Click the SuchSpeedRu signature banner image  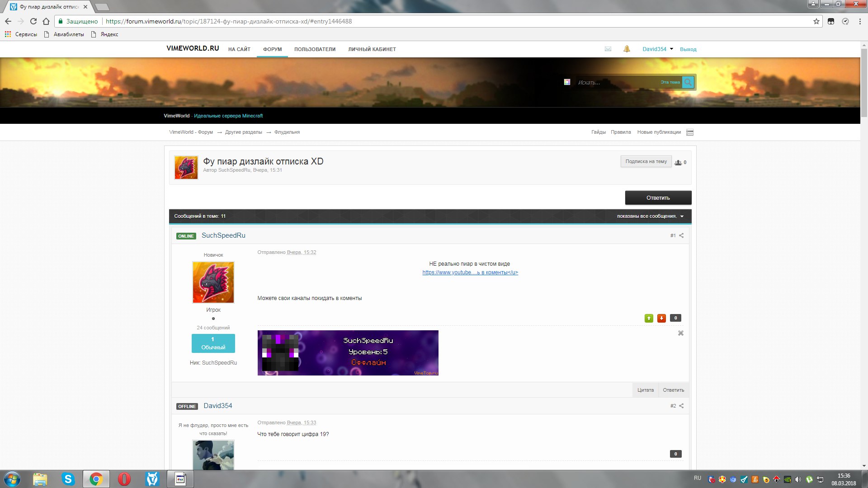pos(348,353)
